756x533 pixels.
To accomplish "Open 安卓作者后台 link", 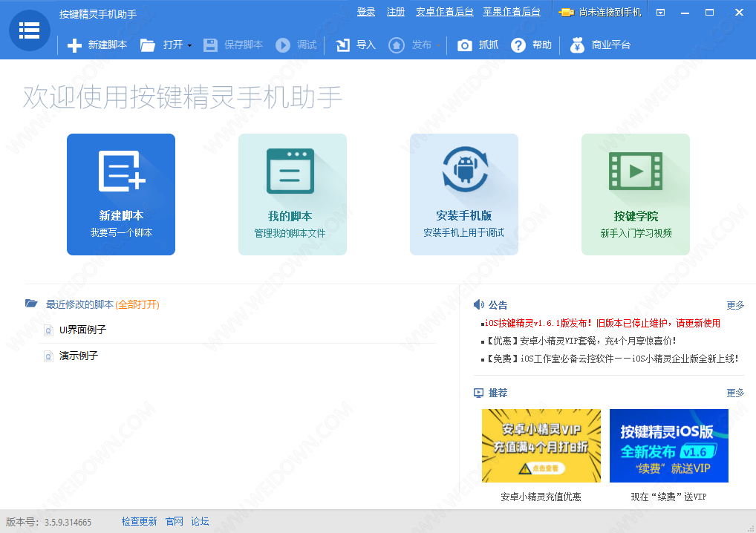I will [x=445, y=12].
